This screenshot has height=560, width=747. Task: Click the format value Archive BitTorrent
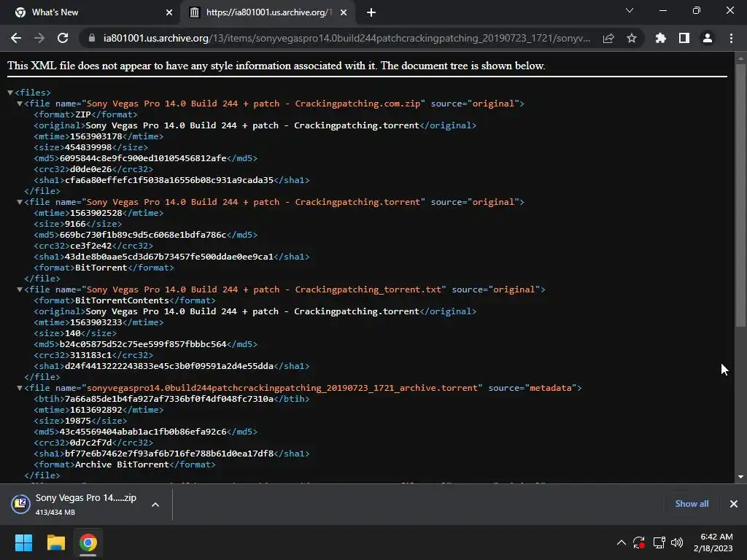122,464
